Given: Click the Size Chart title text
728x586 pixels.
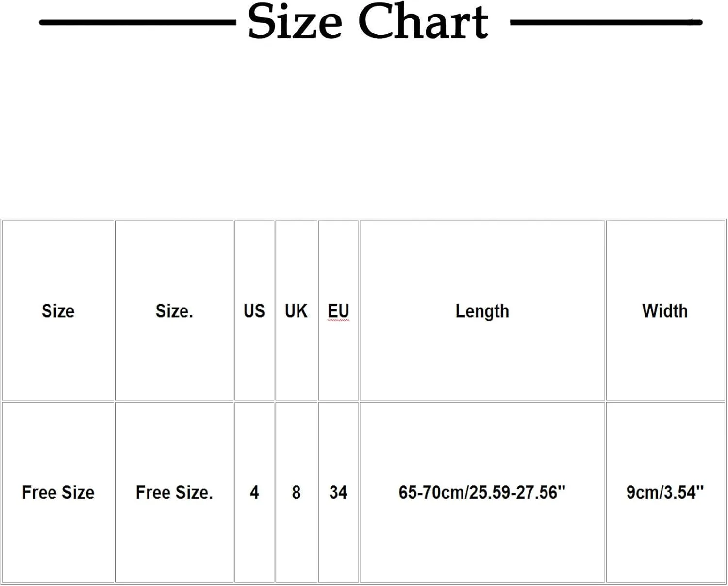Looking at the screenshot, I should click(368, 22).
